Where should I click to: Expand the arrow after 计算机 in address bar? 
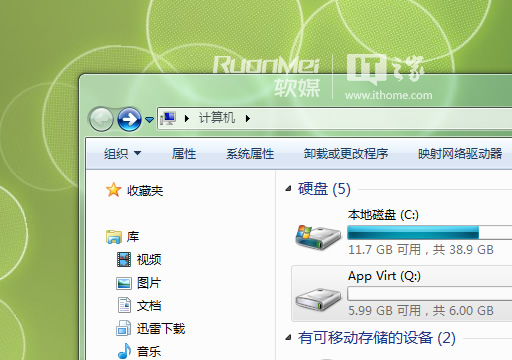248,118
